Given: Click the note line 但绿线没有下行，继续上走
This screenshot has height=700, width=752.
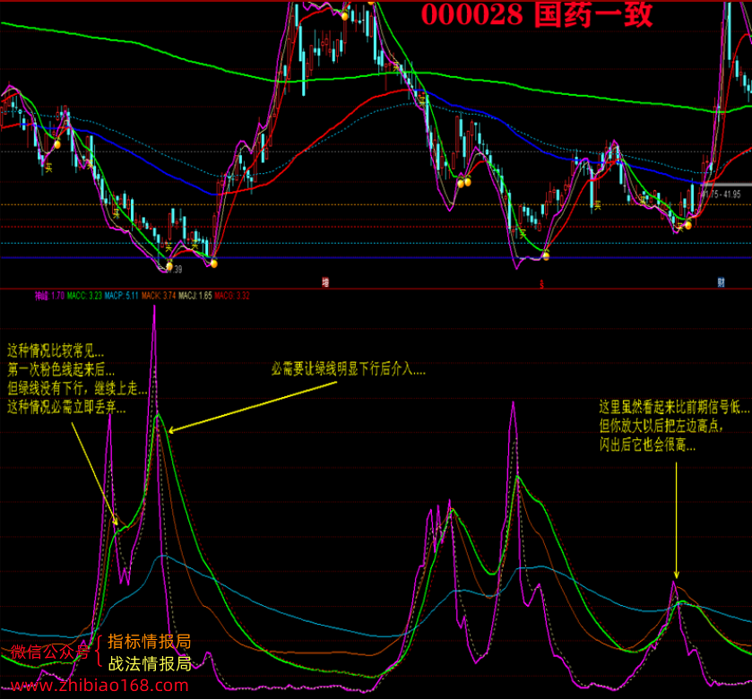Looking at the screenshot, I should [x=77, y=388].
